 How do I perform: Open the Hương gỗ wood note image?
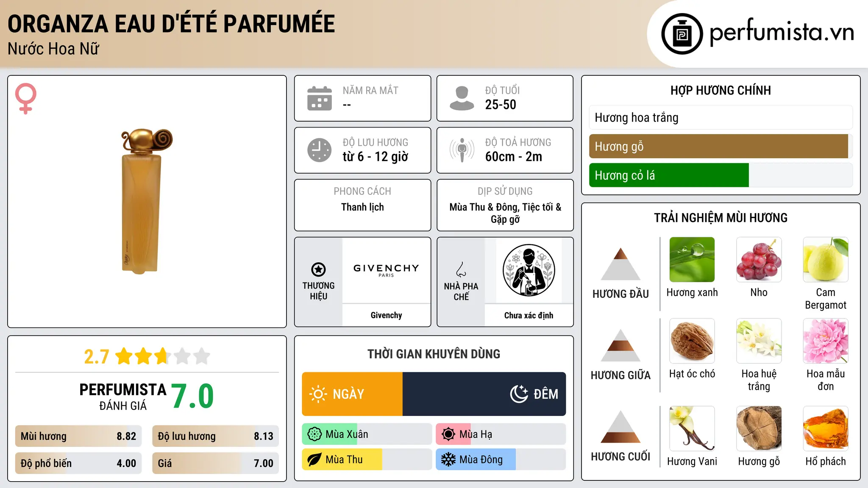(x=759, y=429)
